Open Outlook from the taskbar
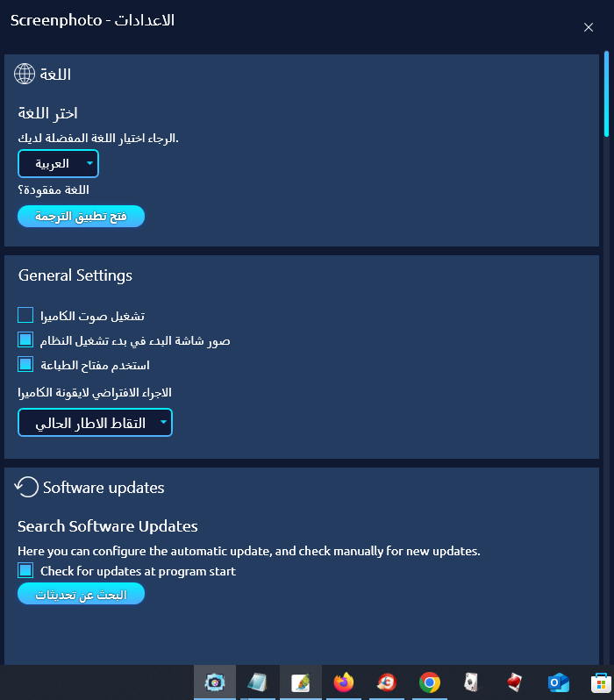The width and height of the screenshot is (614, 700). tap(558, 682)
